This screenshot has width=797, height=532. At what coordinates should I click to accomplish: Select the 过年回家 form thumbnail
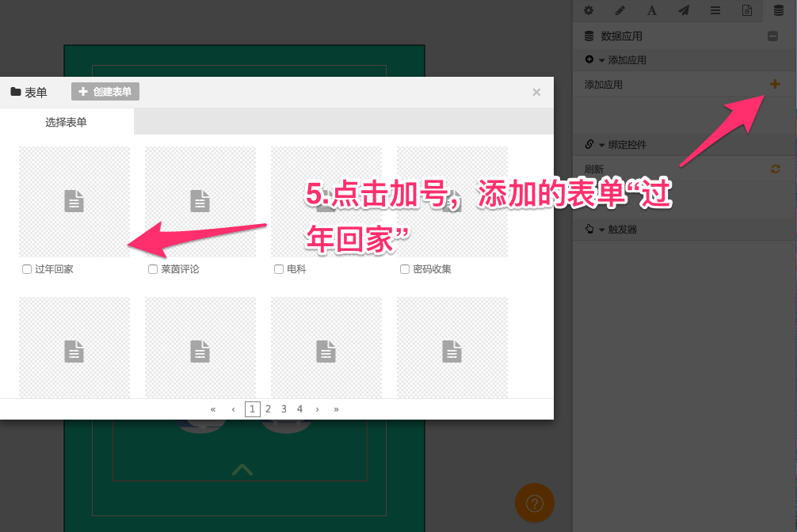click(x=74, y=201)
